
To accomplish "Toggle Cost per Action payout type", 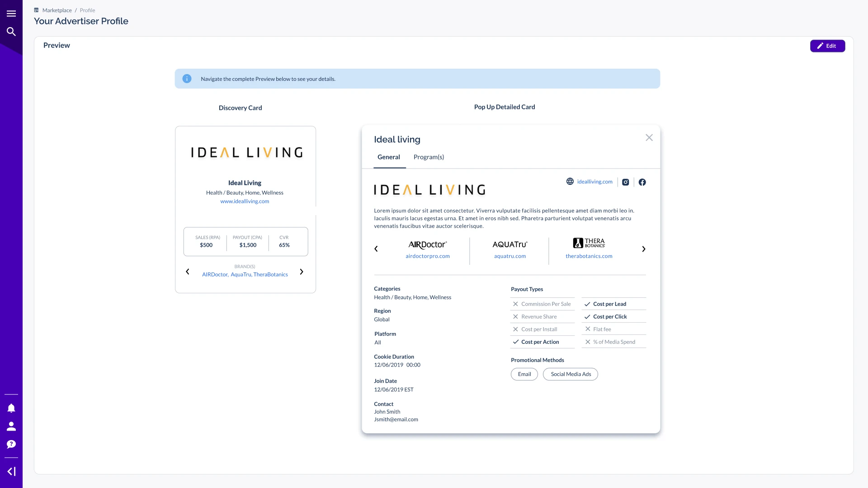I will click(x=542, y=342).
